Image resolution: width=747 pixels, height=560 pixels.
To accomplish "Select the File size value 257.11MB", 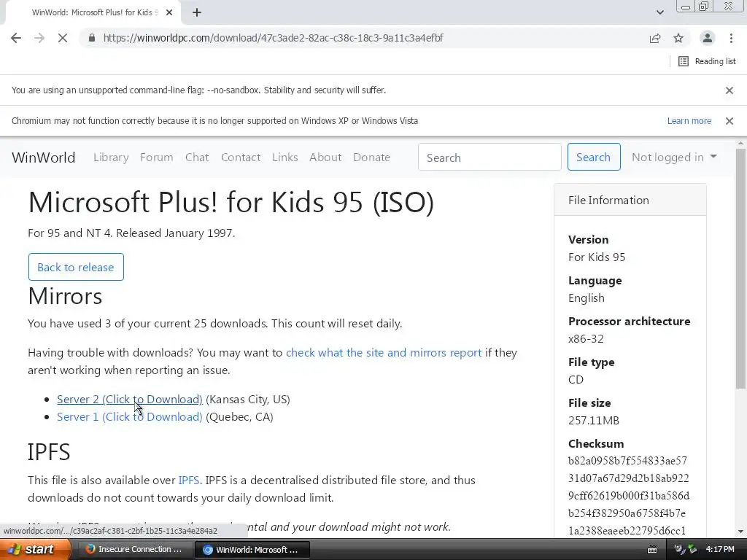I will pos(594,421).
